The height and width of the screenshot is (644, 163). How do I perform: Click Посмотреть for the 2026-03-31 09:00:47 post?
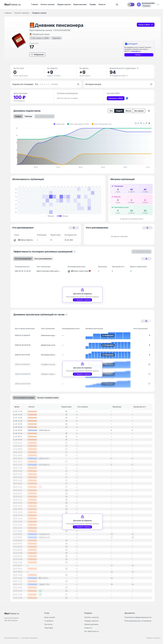[108, 335]
